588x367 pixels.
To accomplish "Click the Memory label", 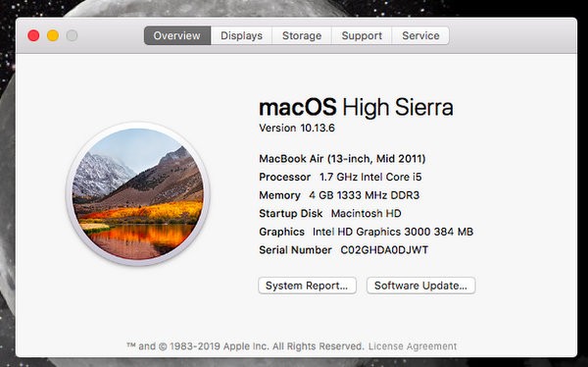I will pyautogui.click(x=279, y=195).
